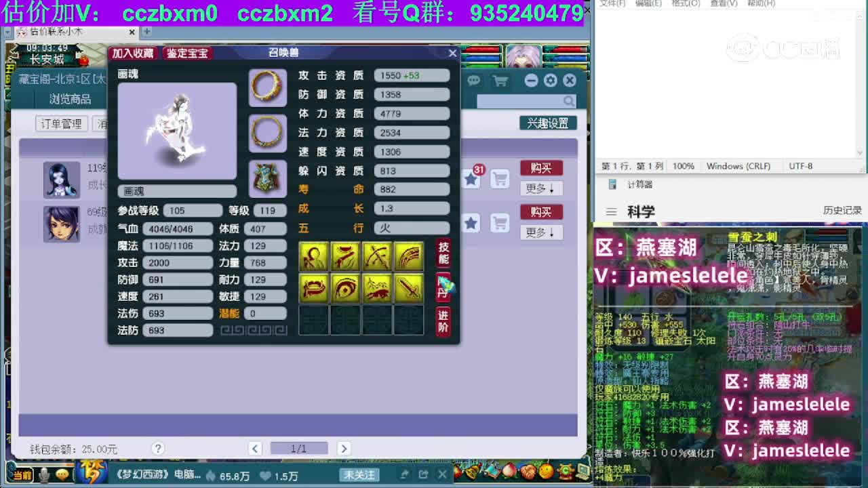
Task: Add the first listing to the cart
Action: pyautogui.click(x=500, y=178)
